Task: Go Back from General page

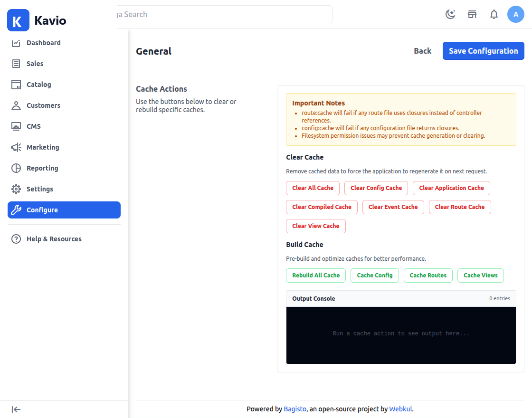Action: tap(422, 51)
